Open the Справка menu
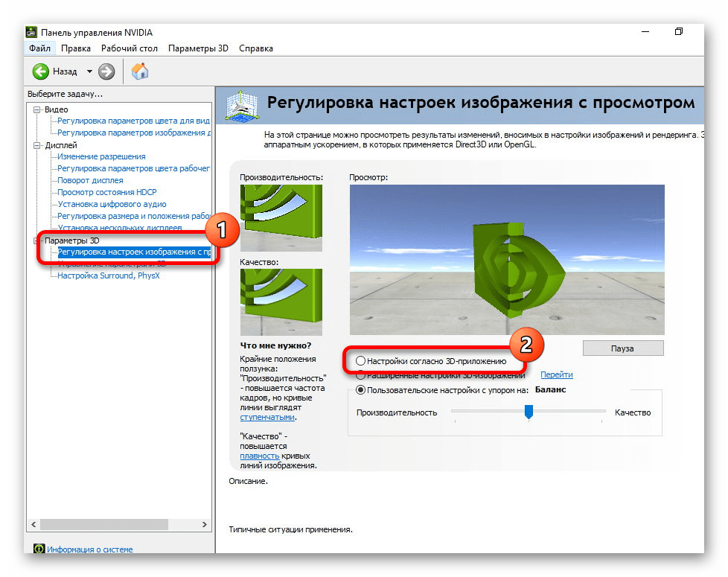728x577 pixels. [x=256, y=48]
